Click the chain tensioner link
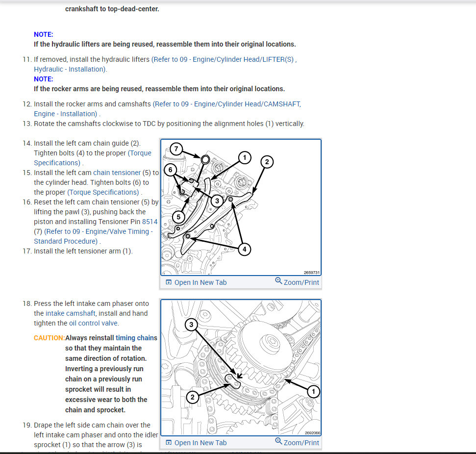 (x=117, y=173)
